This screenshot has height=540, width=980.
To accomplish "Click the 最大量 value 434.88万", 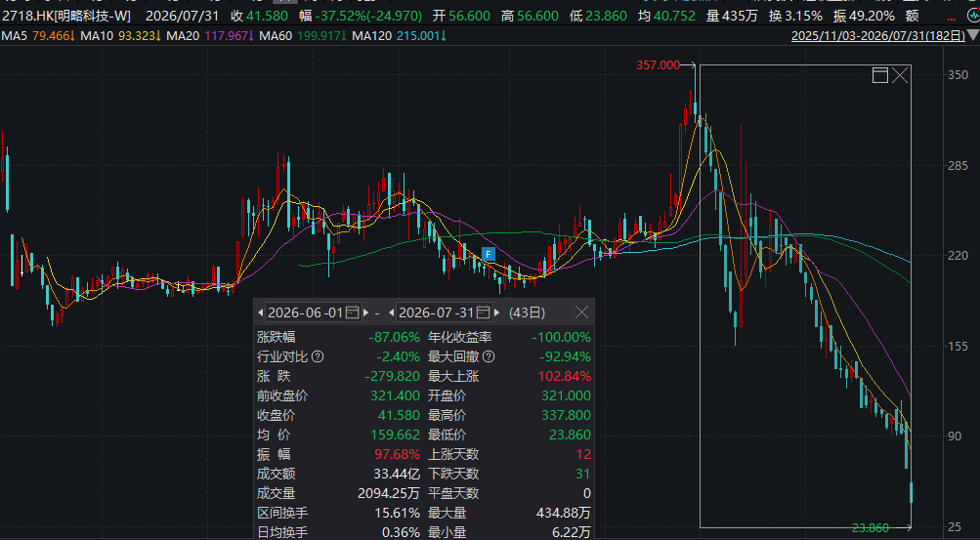I will tap(563, 514).
